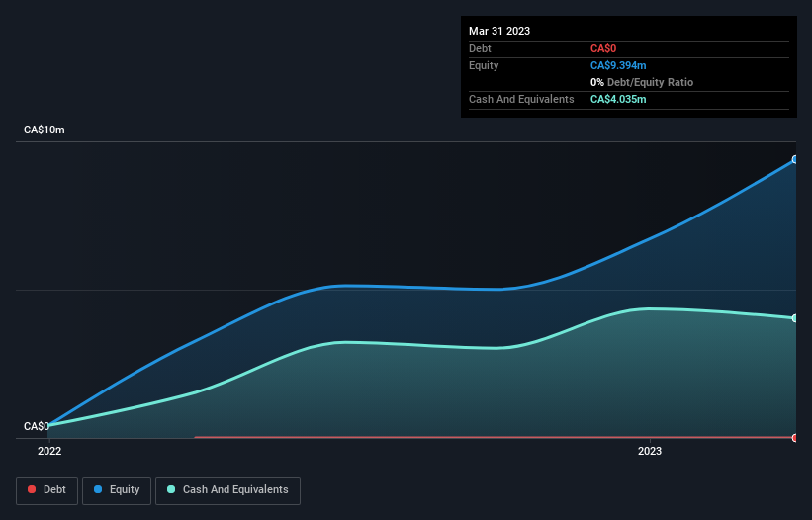Viewport: 812px width, 520px height.
Task: Click the 2022 x-axis label
Action: [x=49, y=451]
